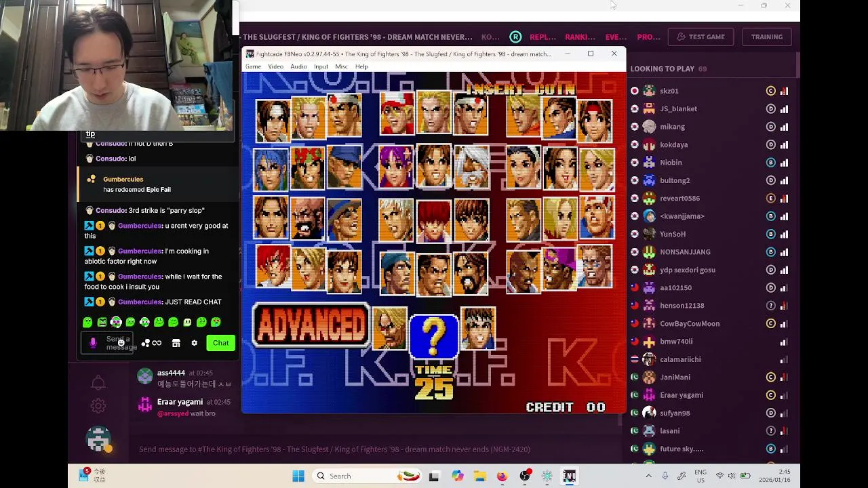
Task: Select player JS_blanket in the list
Action: 678,108
